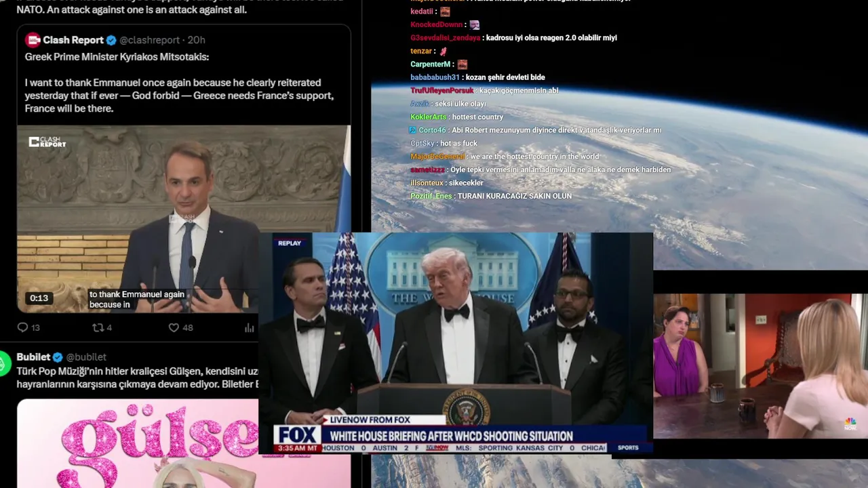Click the emote next to CarpenterM in chat

pos(462,64)
